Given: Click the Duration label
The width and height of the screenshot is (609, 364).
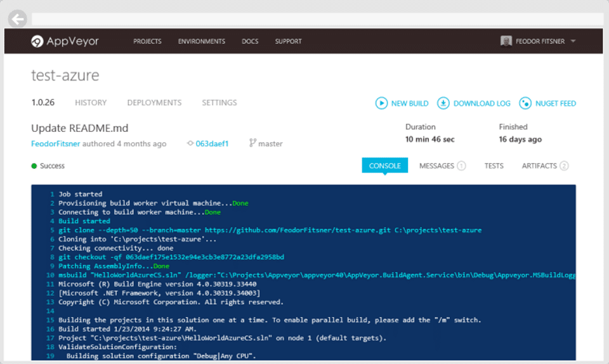Looking at the screenshot, I should (420, 127).
